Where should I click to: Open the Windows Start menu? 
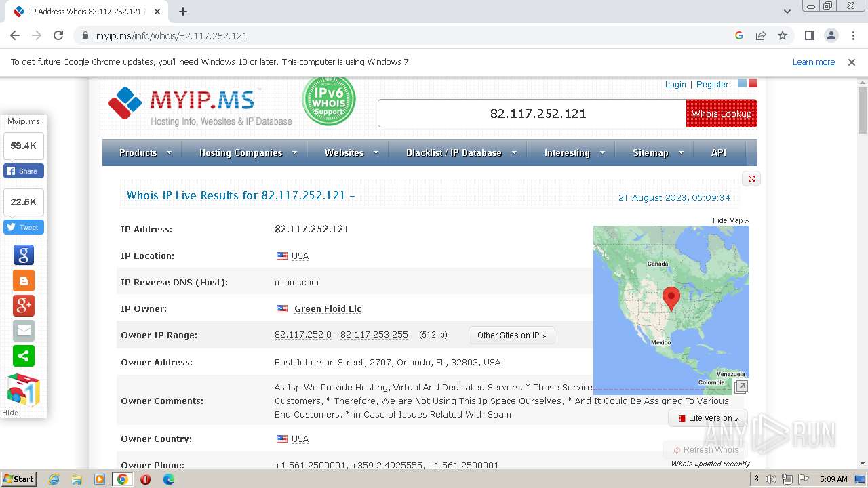pyautogui.click(x=19, y=479)
